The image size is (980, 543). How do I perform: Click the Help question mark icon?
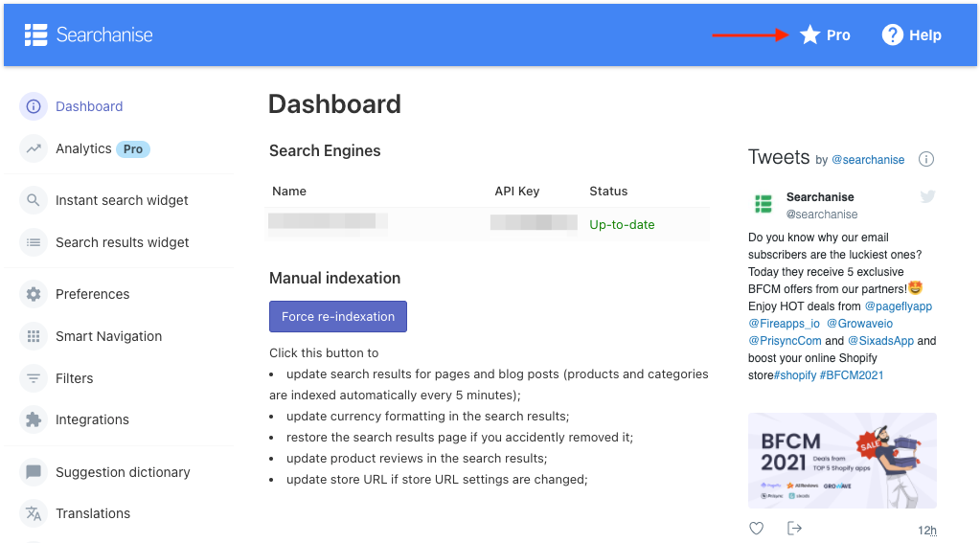(x=892, y=35)
